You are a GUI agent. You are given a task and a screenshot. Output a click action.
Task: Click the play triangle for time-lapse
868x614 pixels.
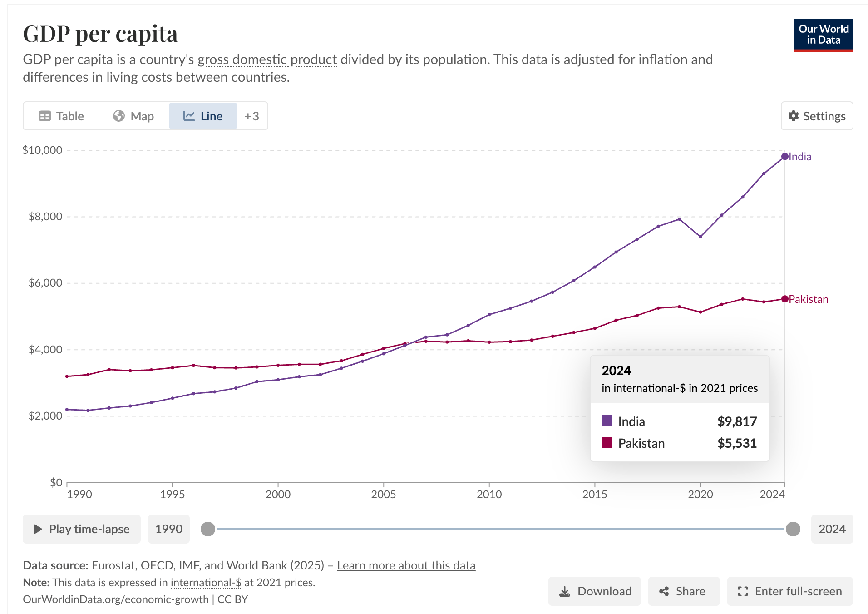38,529
